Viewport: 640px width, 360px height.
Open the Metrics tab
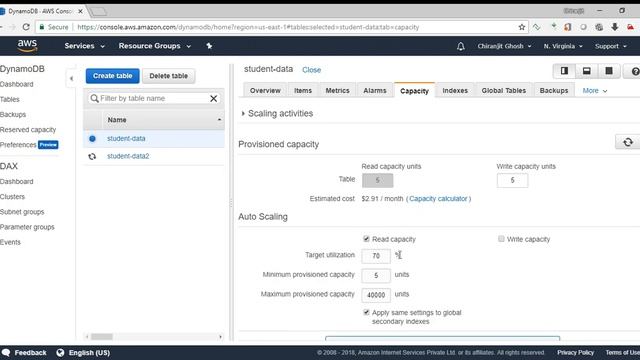click(337, 91)
